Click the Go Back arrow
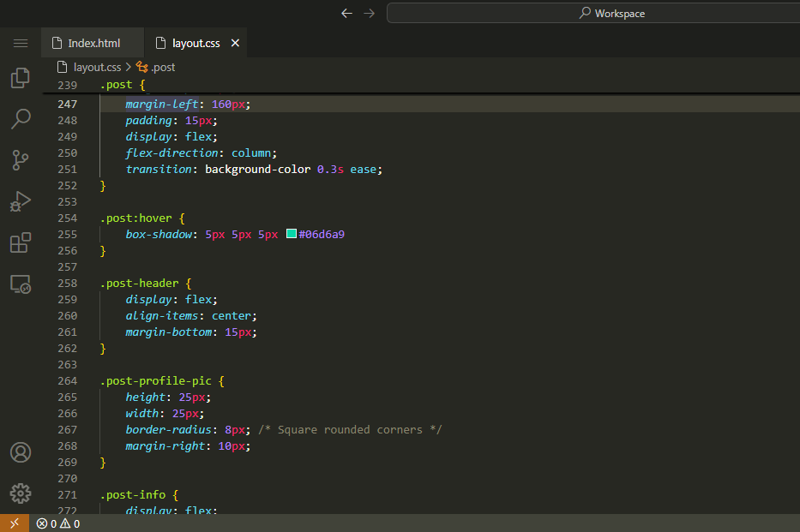The image size is (800, 532). click(x=346, y=13)
